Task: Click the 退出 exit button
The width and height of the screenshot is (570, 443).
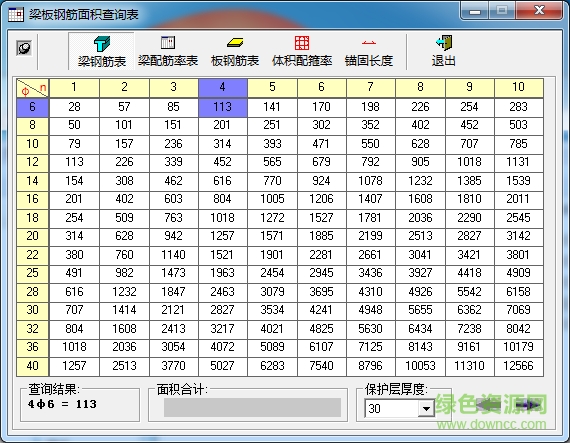Action: point(443,51)
